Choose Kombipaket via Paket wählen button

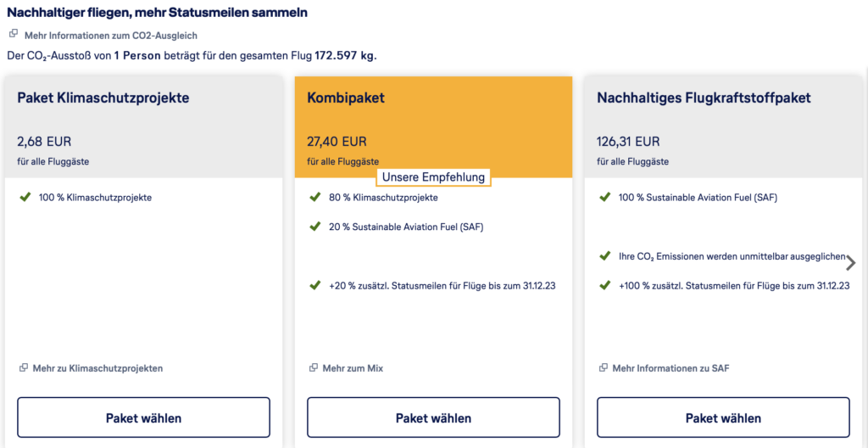coord(433,417)
